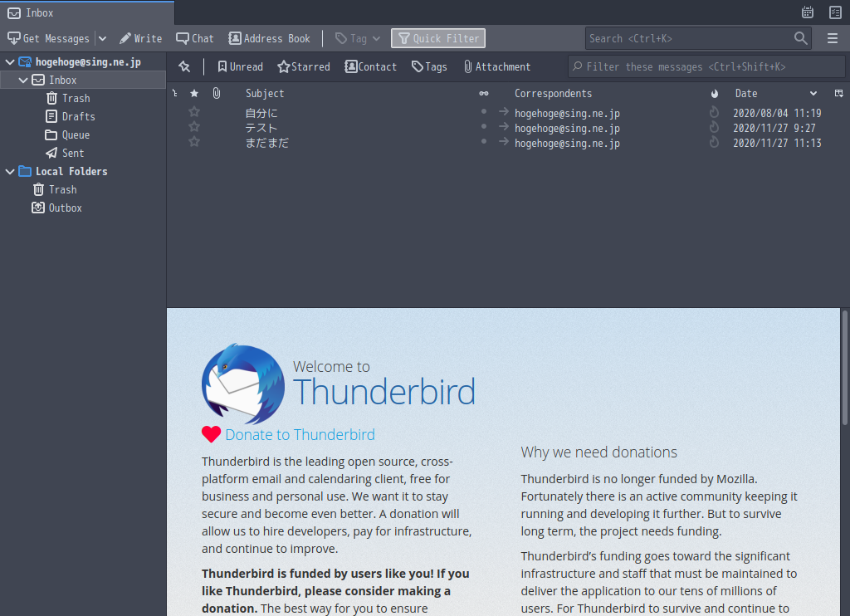The width and height of the screenshot is (850, 616).
Task: Select the hogehoge@sing.ne.jp account row
Action: (x=83, y=61)
